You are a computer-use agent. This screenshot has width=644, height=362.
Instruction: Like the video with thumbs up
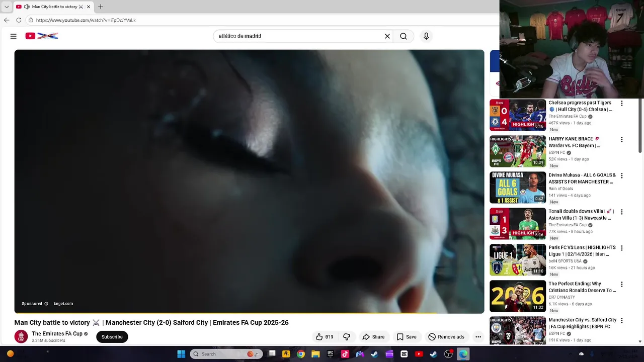click(x=324, y=337)
